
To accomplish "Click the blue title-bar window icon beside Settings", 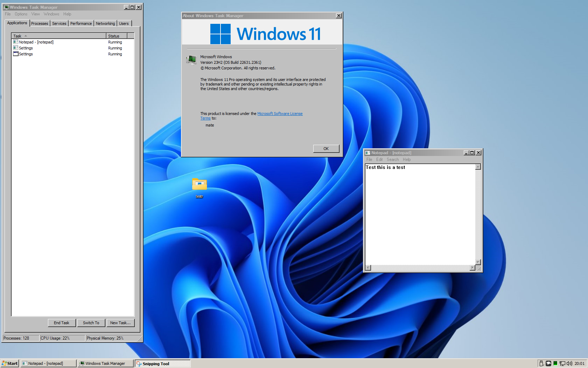I will click(15, 54).
